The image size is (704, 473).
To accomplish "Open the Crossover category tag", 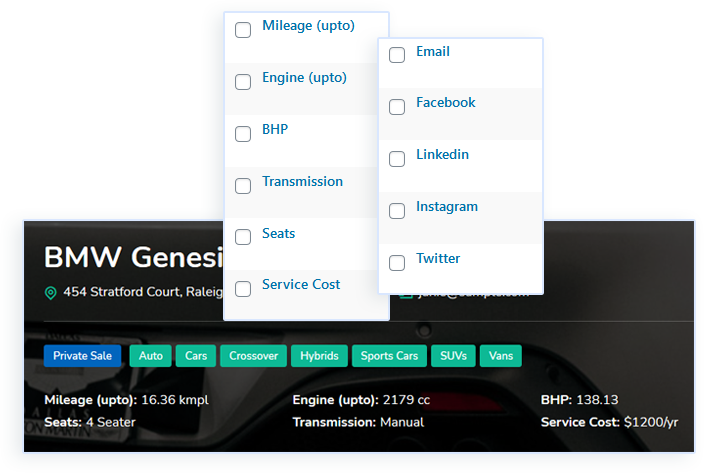I will coord(254,356).
